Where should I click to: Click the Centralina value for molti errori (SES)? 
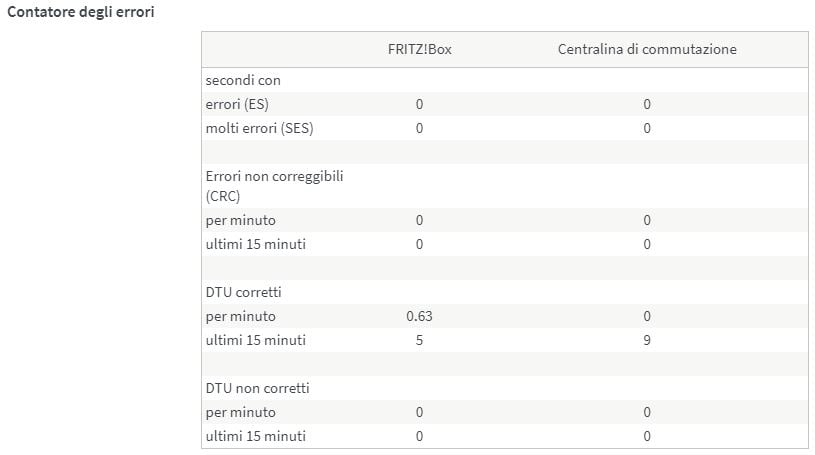click(647, 128)
